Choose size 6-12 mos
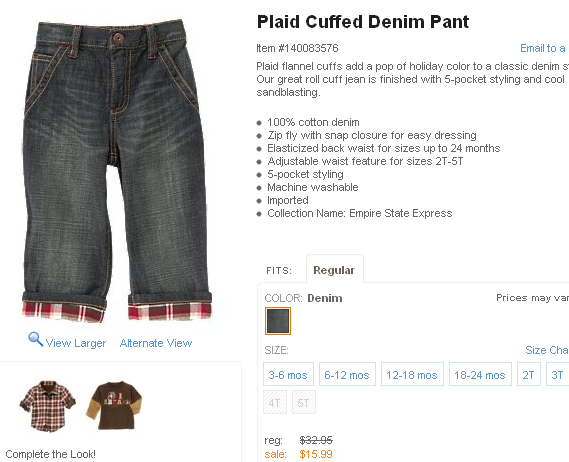This screenshot has width=569, height=462. [347, 374]
